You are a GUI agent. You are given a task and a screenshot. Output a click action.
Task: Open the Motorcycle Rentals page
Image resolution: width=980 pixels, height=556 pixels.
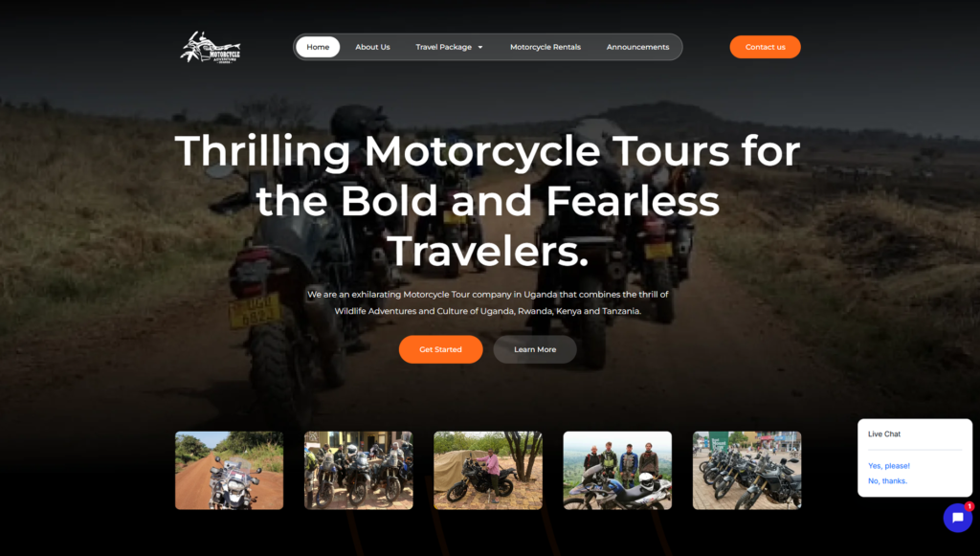click(x=545, y=47)
